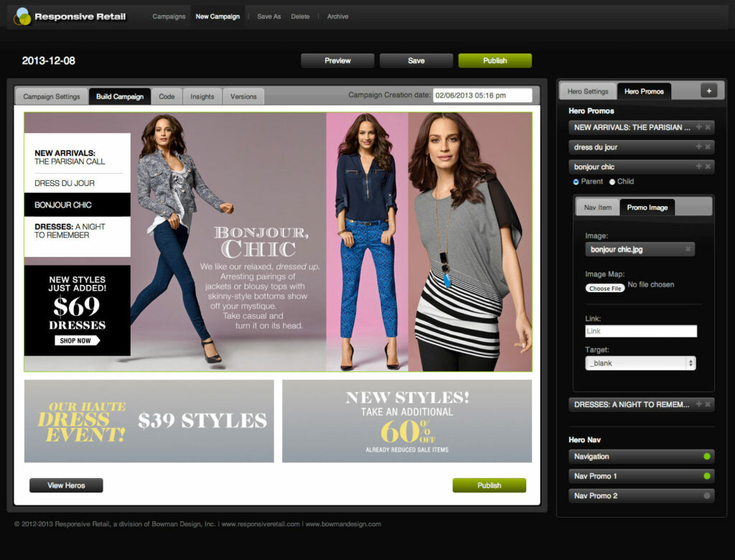Open the Code tab
The image size is (735, 560).
tap(167, 96)
